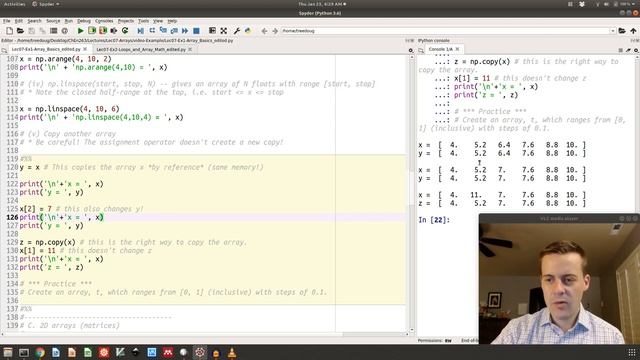Continue debugger execution
The width and height of the screenshot is (640, 360).
[x=185, y=31]
